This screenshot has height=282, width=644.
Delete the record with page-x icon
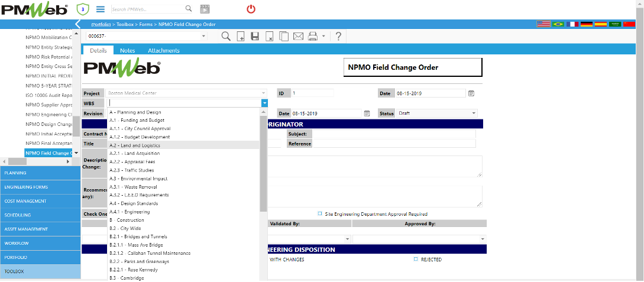tap(269, 36)
